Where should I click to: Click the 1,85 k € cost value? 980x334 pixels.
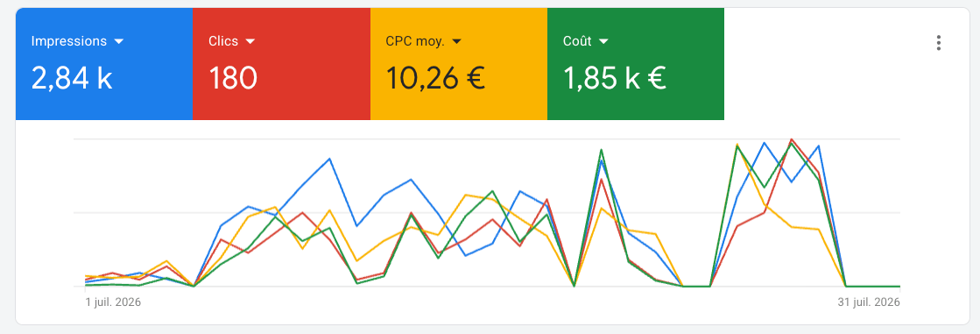pyautogui.click(x=615, y=79)
